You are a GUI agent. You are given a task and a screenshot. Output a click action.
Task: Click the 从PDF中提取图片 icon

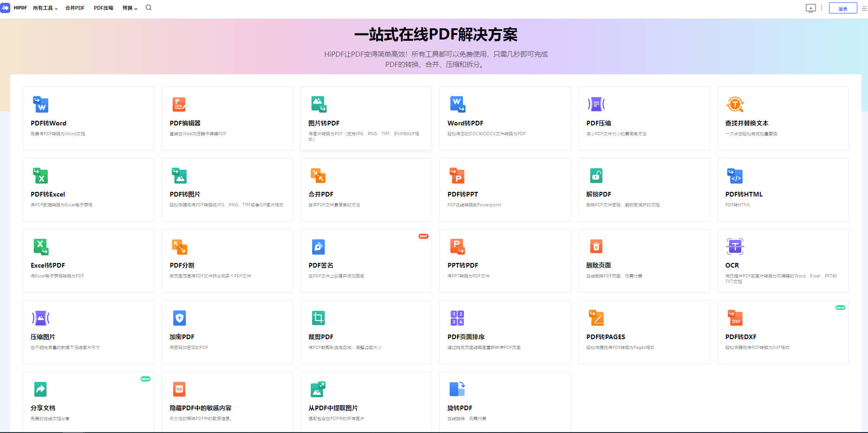pos(319,389)
